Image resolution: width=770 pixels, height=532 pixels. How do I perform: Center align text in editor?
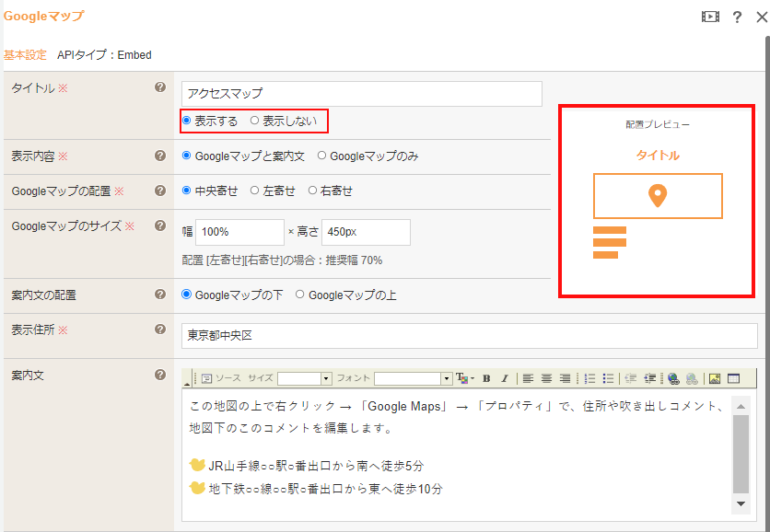[x=546, y=378]
